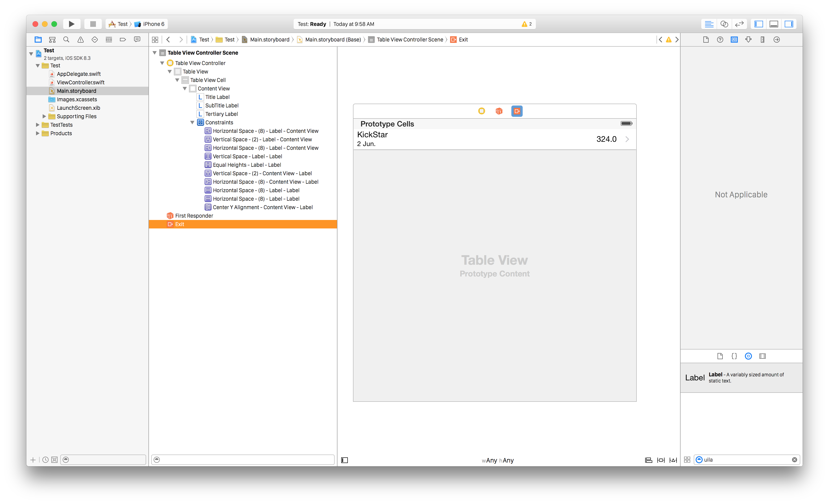Toggle the Debug area visibility
The image size is (829, 504).
pos(774,24)
